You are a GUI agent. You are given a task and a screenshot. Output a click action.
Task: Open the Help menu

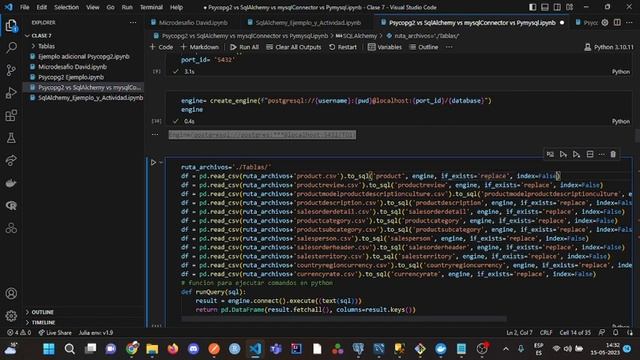click(176, 7)
